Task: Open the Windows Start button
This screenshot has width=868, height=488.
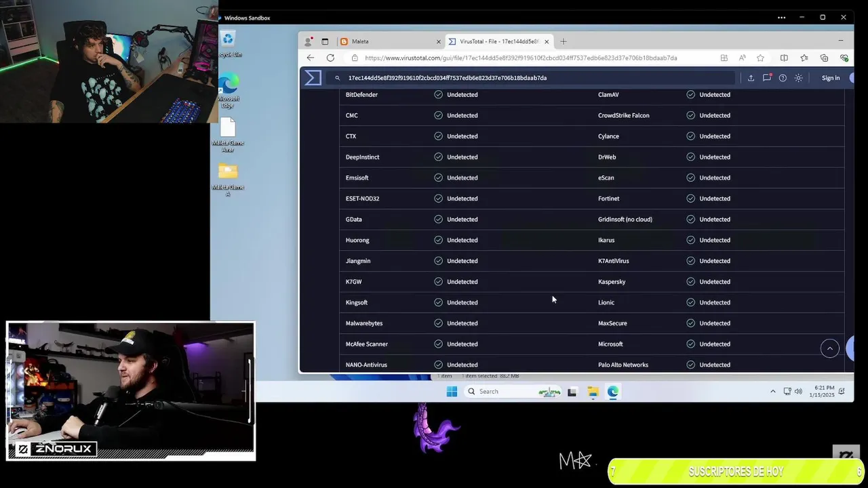Action: pos(452,391)
